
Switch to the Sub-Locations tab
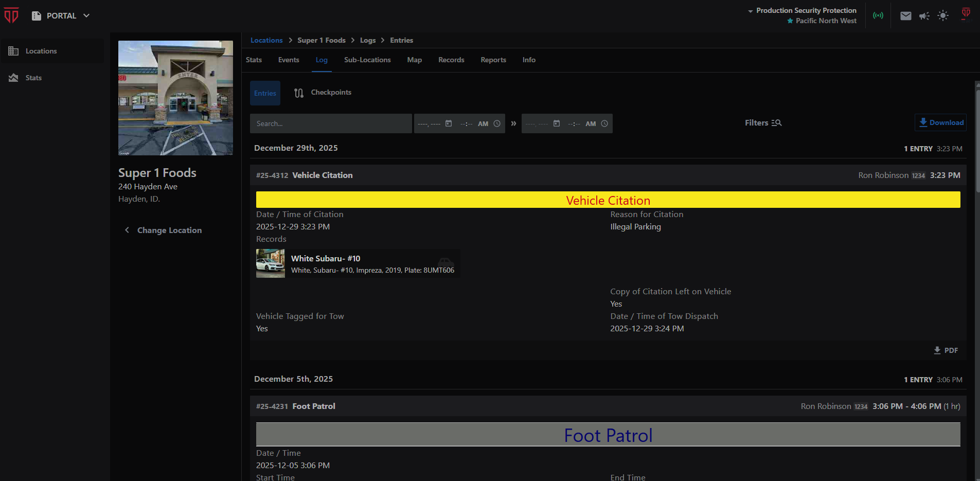pos(367,60)
